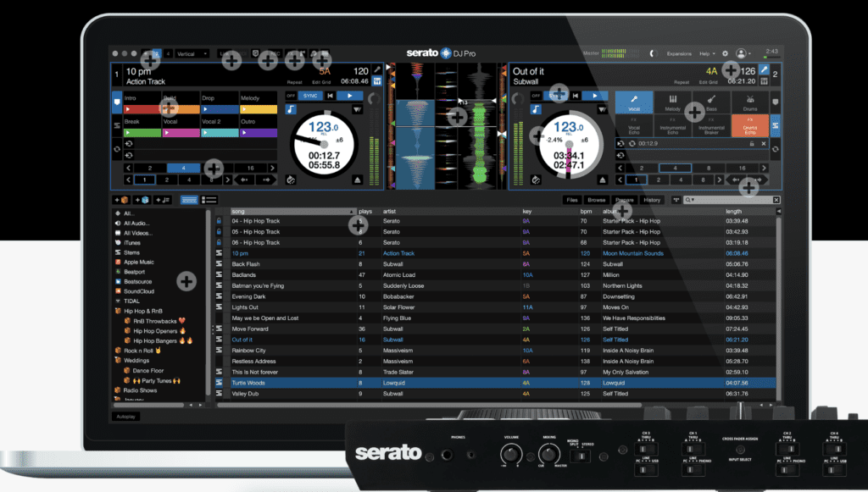Trigger the yellow Melody hot cue

[258, 109]
